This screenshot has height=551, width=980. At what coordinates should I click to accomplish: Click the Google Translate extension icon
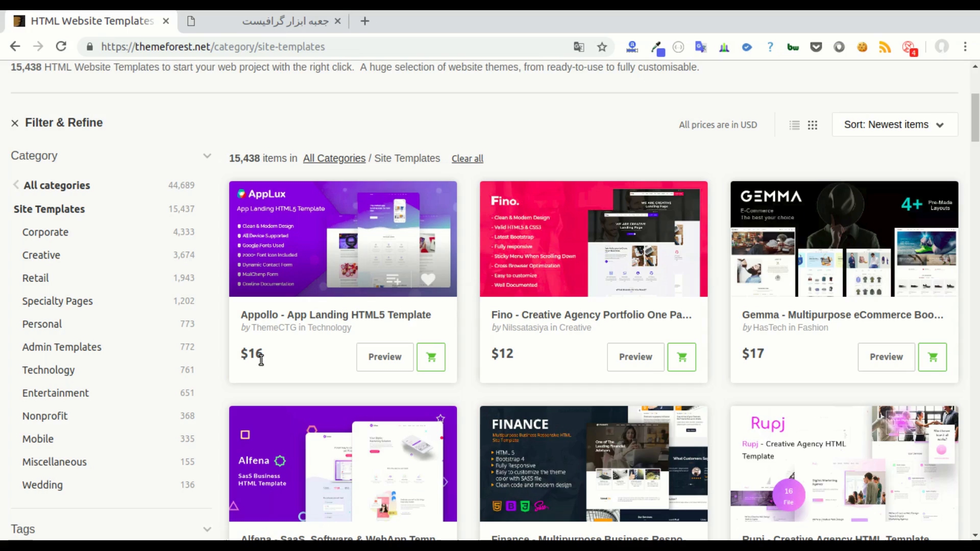(x=701, y=47)
